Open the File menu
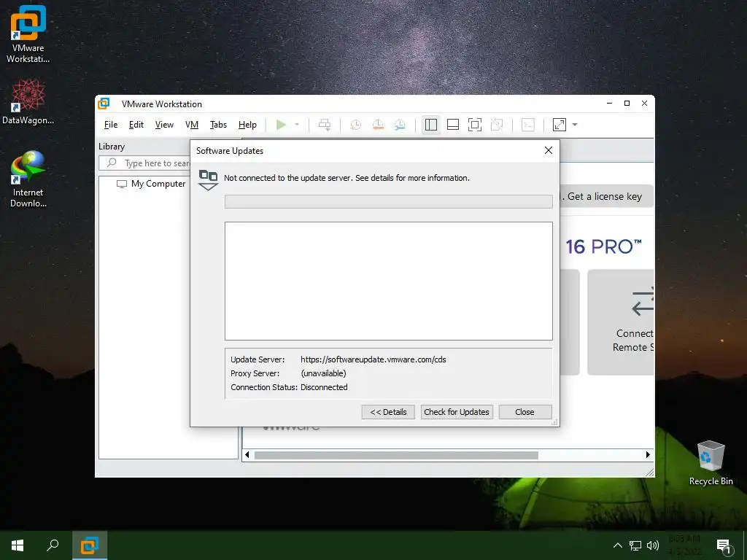The height and width of the screenshot is (560, 747). tap(111, 125)
